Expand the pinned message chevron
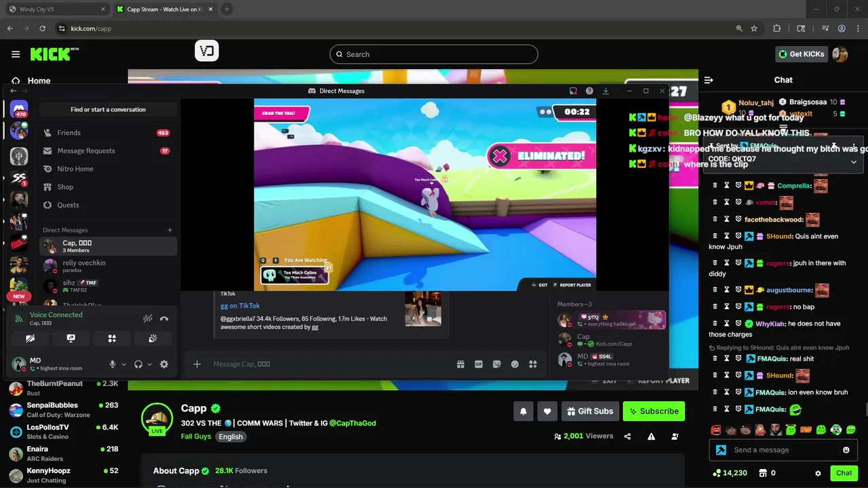The image size is (868, 488). pyautogui.click(x=853, y=162)
